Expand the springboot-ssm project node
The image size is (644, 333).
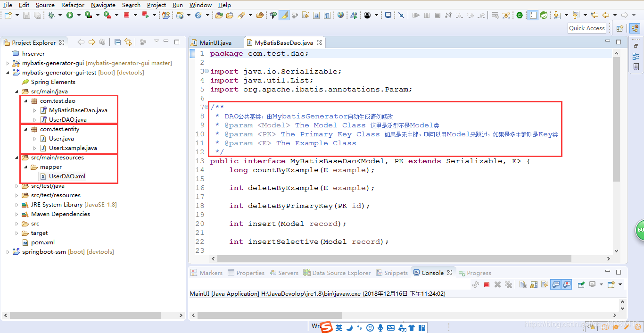pos(8,252)
